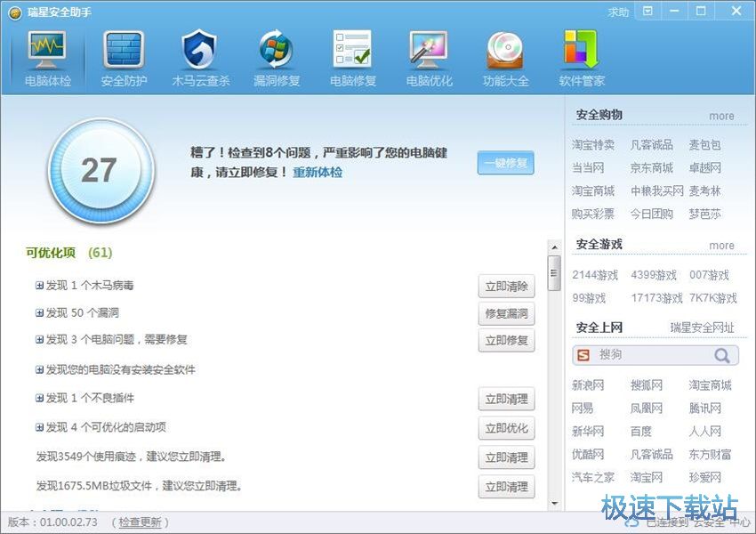756x534 pixels.
Task: Click the 立即优化 startup items button
Action: click(x=506, y=428)
